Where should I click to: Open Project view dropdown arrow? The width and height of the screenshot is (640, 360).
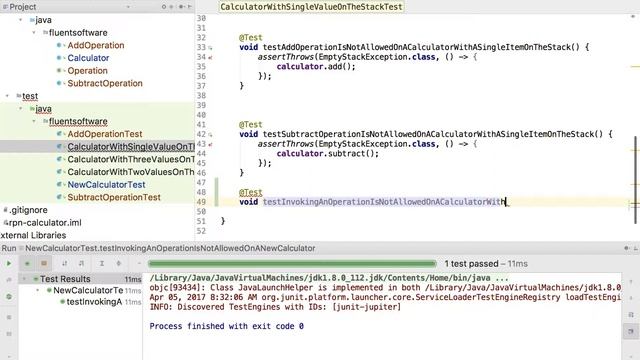(x=128, y=7)
